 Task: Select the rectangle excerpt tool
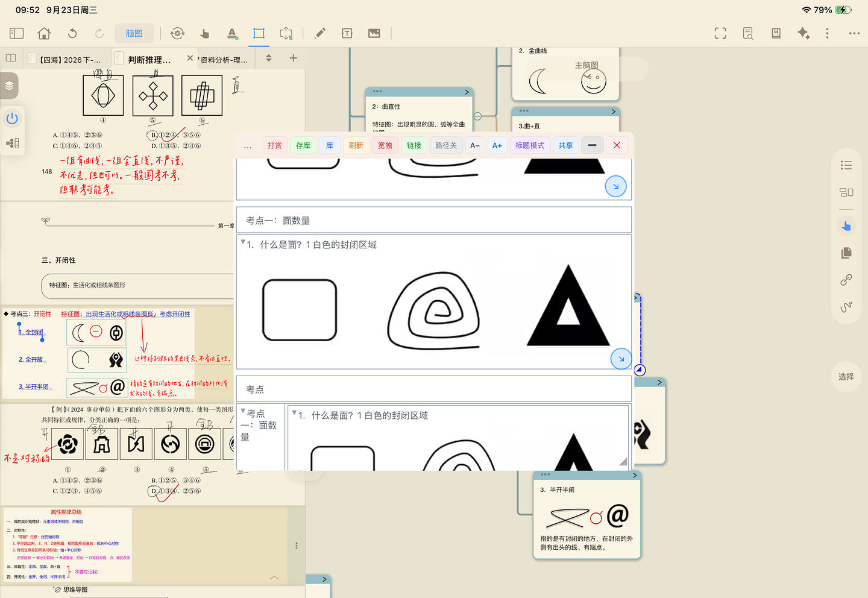coord(259,33)
